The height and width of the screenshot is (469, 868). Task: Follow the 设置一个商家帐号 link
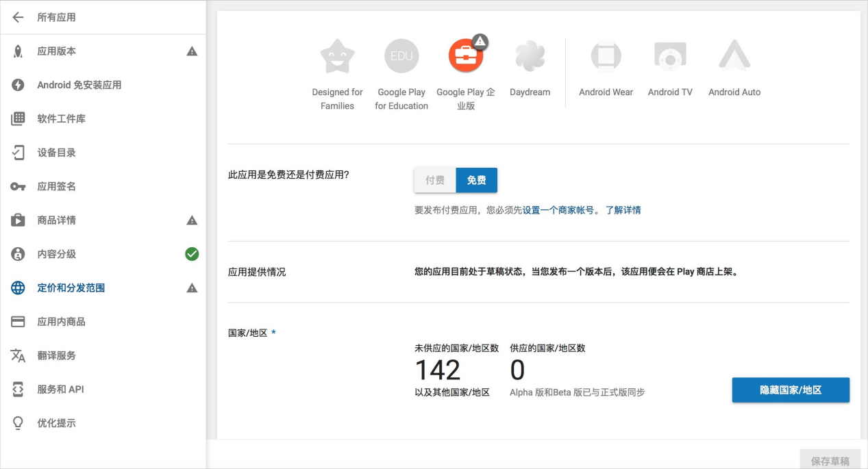[558, 210]
